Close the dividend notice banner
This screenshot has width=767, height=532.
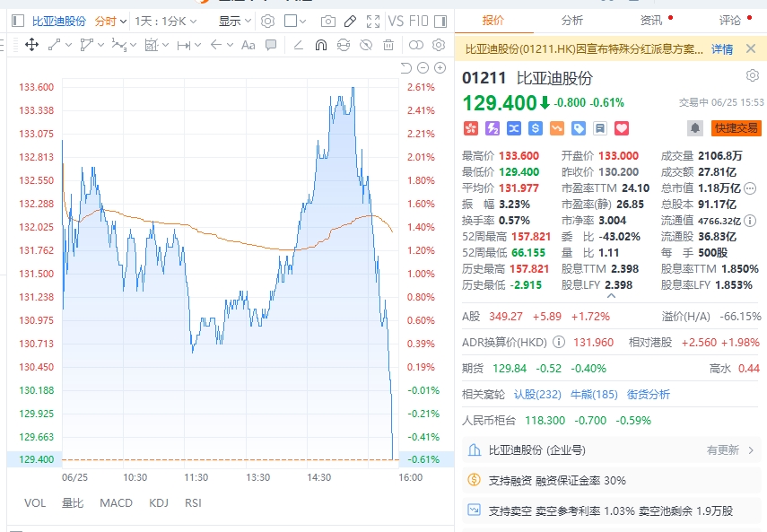[x=751, y=49]
